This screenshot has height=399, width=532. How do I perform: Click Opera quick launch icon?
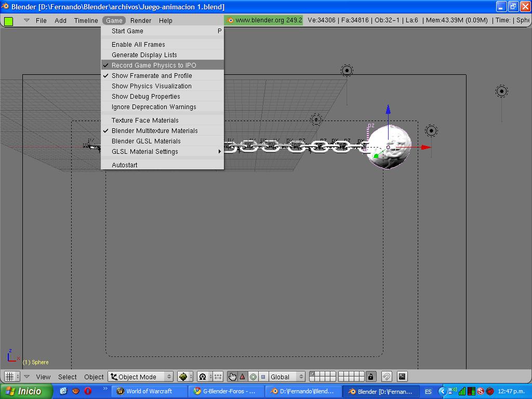point(88,391)
